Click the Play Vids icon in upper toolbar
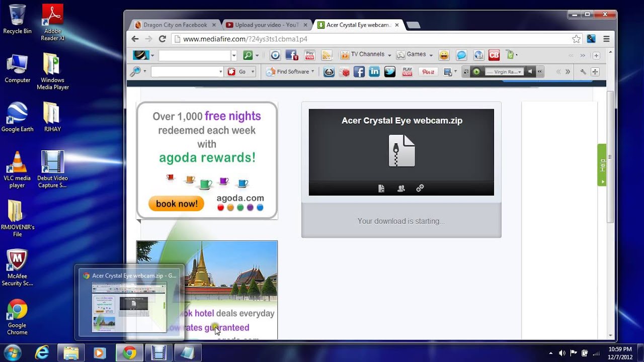Image resolution: width=644 pixels, height=362 pixels. click(x=310, y=55)
